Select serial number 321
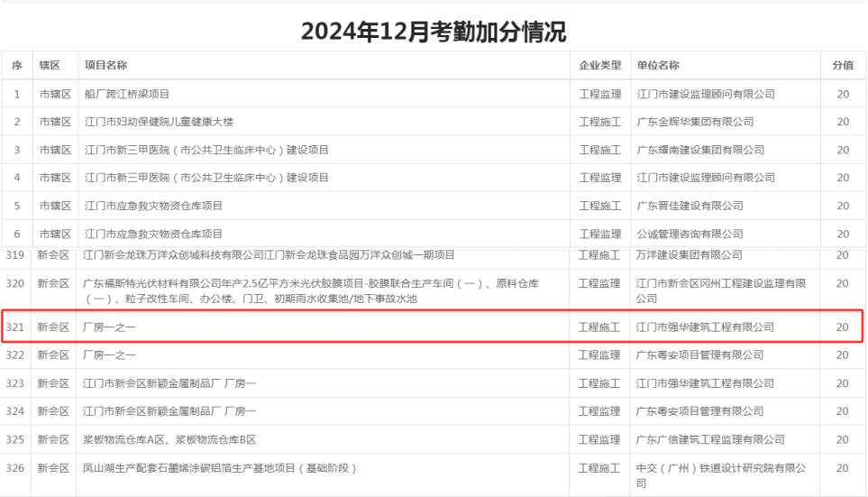868x497 pixels. pyautogui.click(x=15, y=327)
